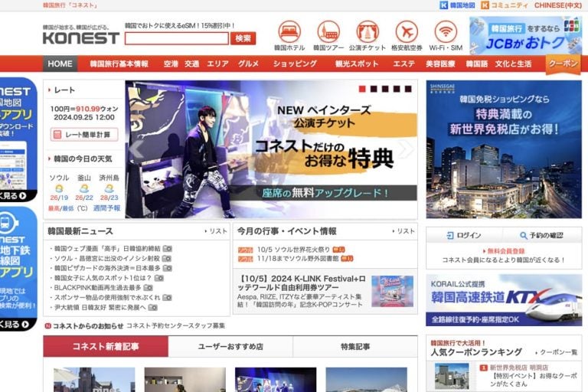The height and width of the screenshot is (392, 588).
Task: Open 新世界免税店 banner ad
Action: click(504, 149)
